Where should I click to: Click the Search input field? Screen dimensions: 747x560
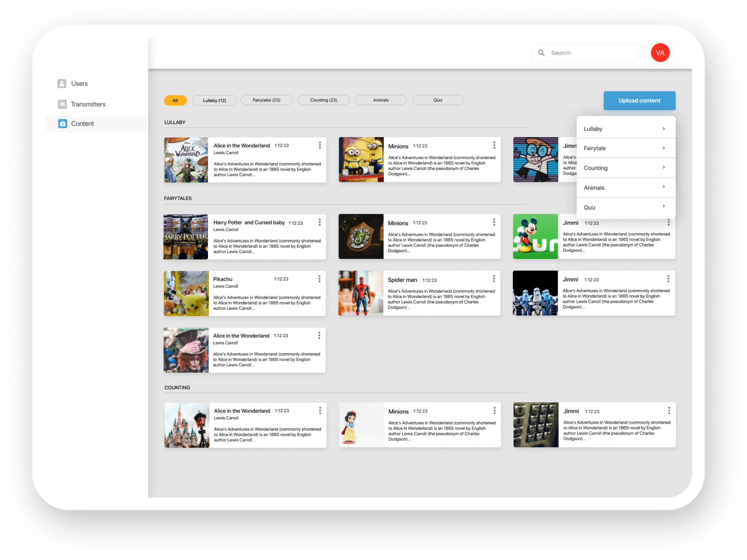tap(585, 53)
